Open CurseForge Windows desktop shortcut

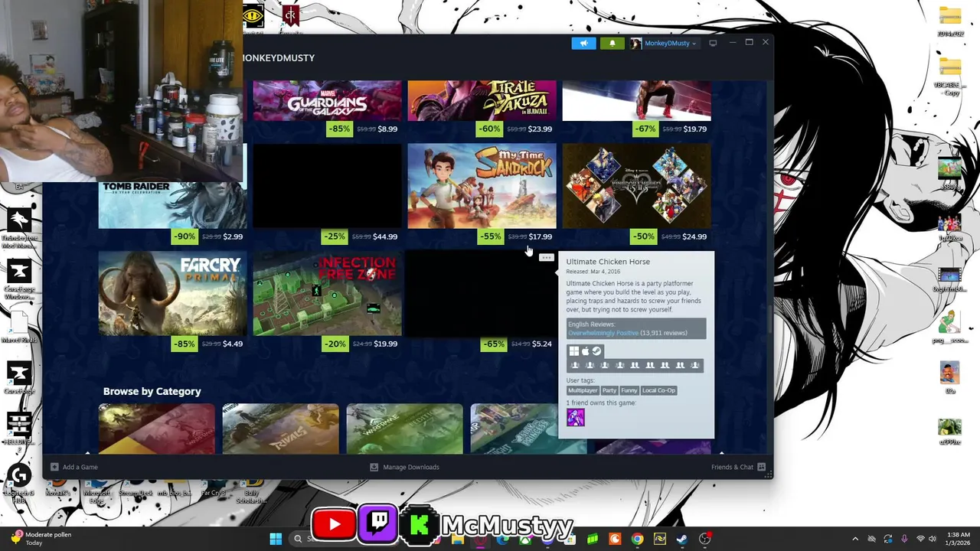[x=20, y=279]
